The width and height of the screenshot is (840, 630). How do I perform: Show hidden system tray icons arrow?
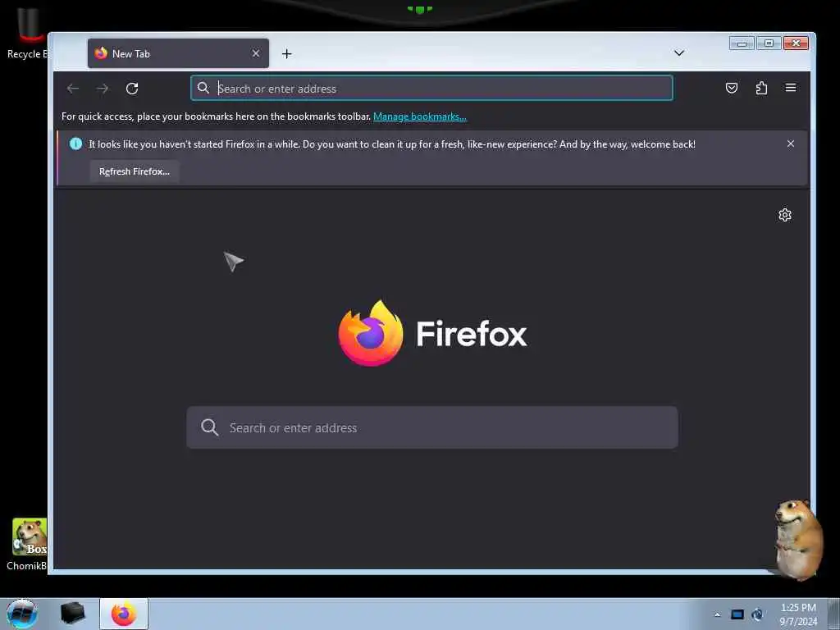[x=717, y=614]
